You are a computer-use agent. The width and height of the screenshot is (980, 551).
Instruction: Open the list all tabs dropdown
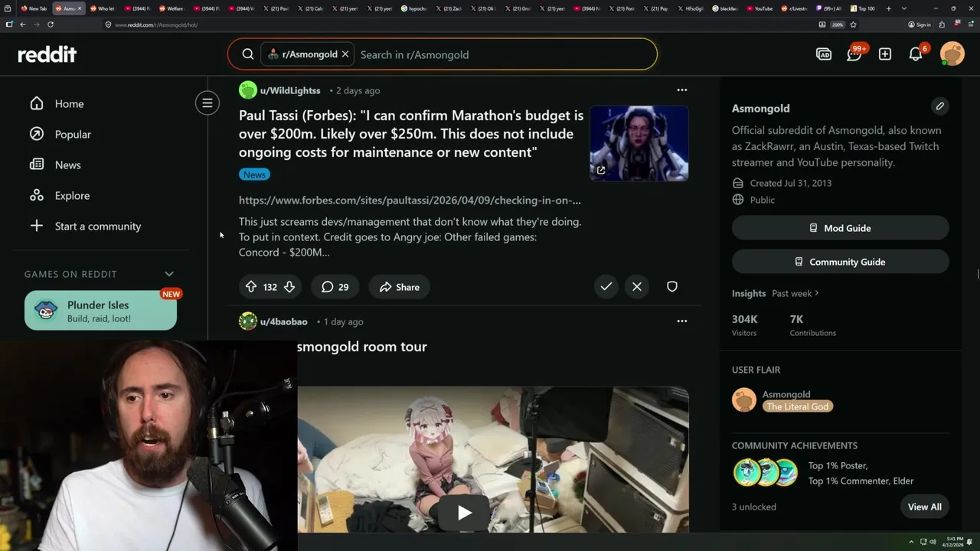[x=904, y=8]
